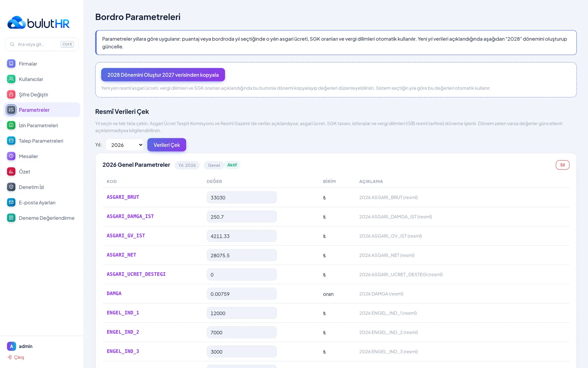Image resolution: width=588 pixels, height=368 pixels.
Task: Edit the ASGARI_NET value field
Action: point(242,255)
